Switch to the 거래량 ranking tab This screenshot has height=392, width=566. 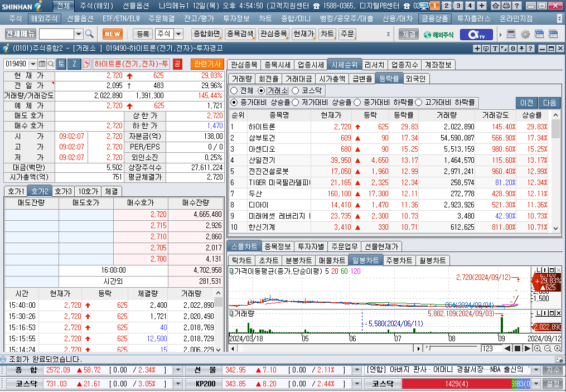241,79
